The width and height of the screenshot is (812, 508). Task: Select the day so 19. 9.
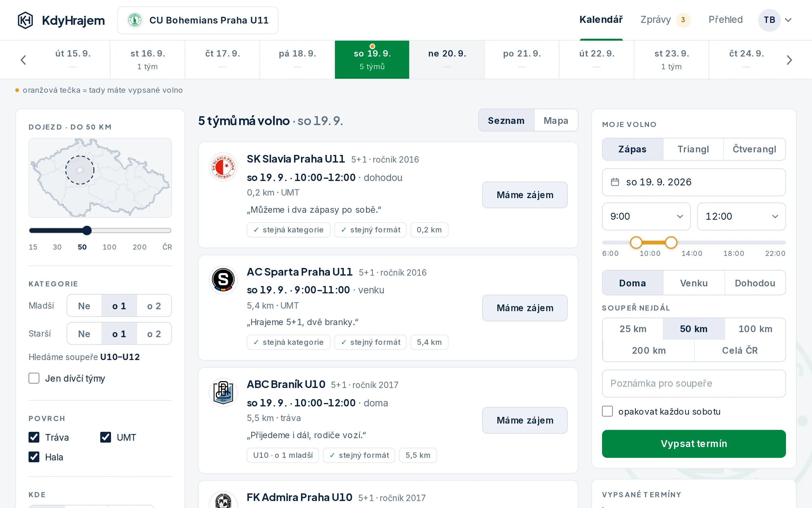372,59
